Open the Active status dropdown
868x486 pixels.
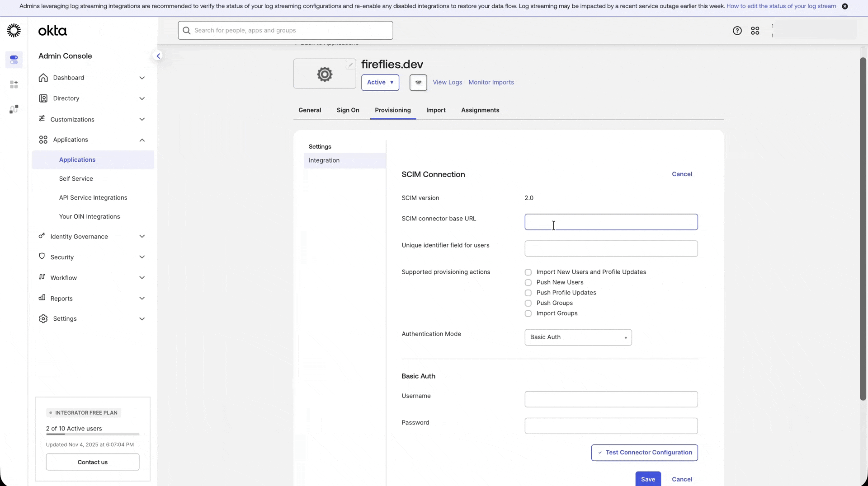click(x=380, y=83)
